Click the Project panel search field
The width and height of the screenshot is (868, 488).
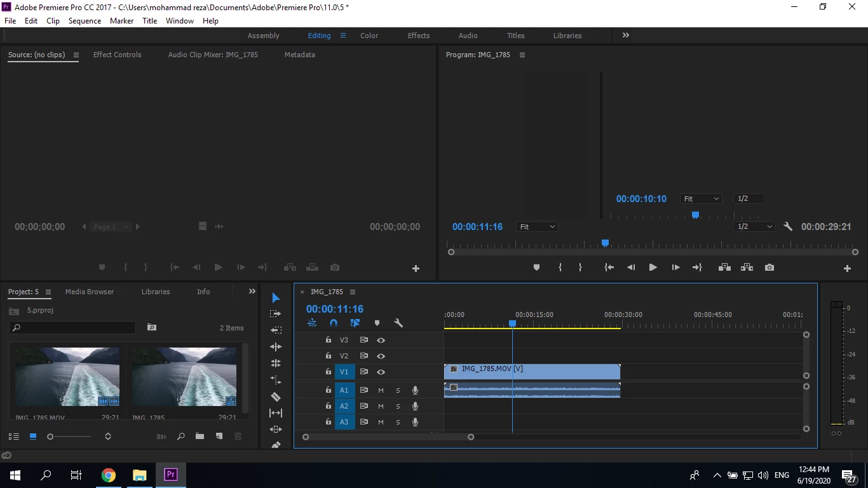72,328
